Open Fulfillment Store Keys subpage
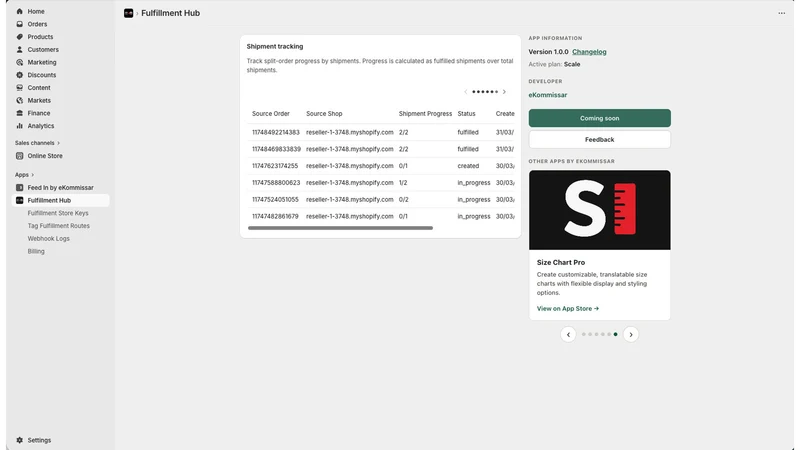Screen dimensions: 800x450 [58, 213]
